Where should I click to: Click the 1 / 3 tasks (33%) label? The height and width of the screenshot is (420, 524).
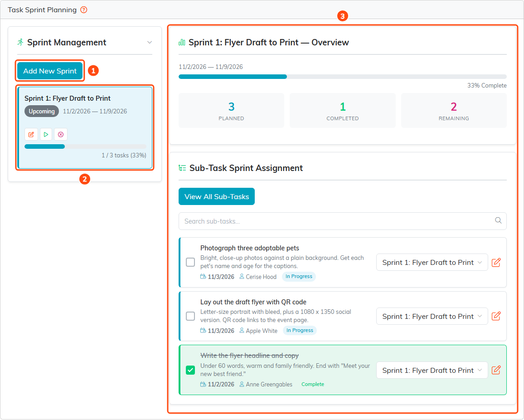124,155
